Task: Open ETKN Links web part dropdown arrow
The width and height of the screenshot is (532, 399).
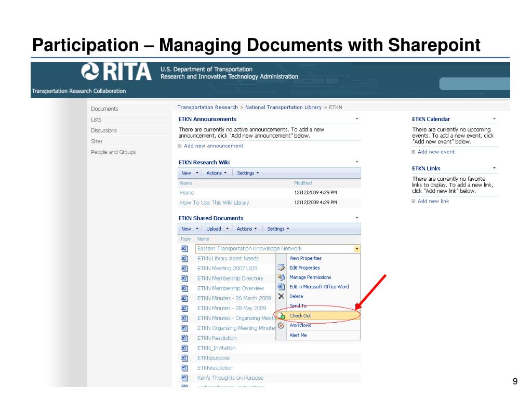Action: 495,168
